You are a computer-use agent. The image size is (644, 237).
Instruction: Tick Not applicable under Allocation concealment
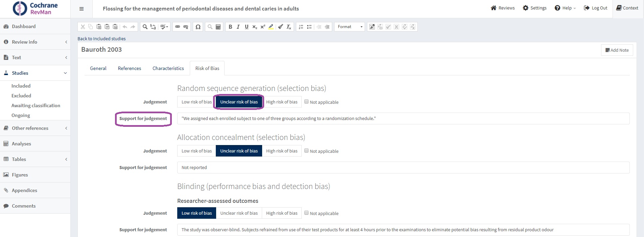306,151
